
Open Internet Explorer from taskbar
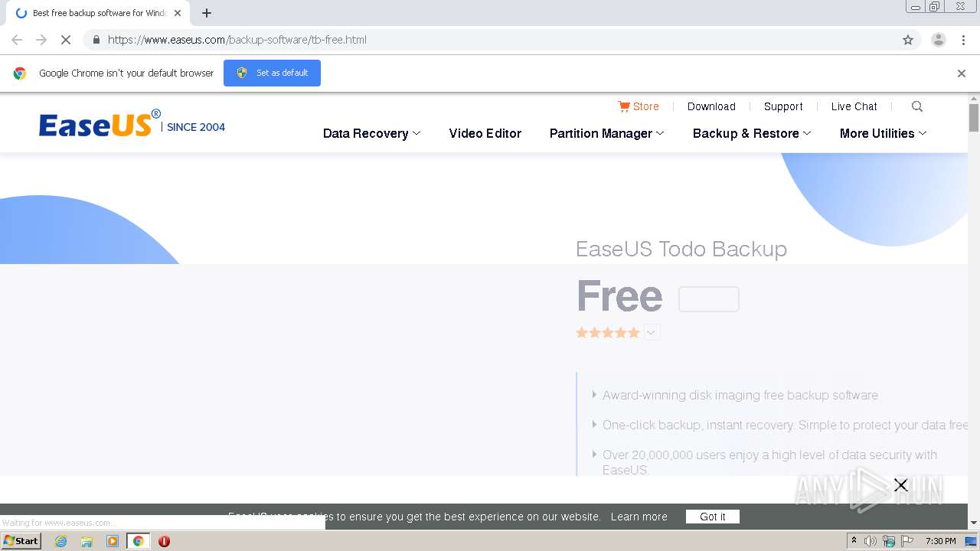pyautogui.click(x=60, y=541)
